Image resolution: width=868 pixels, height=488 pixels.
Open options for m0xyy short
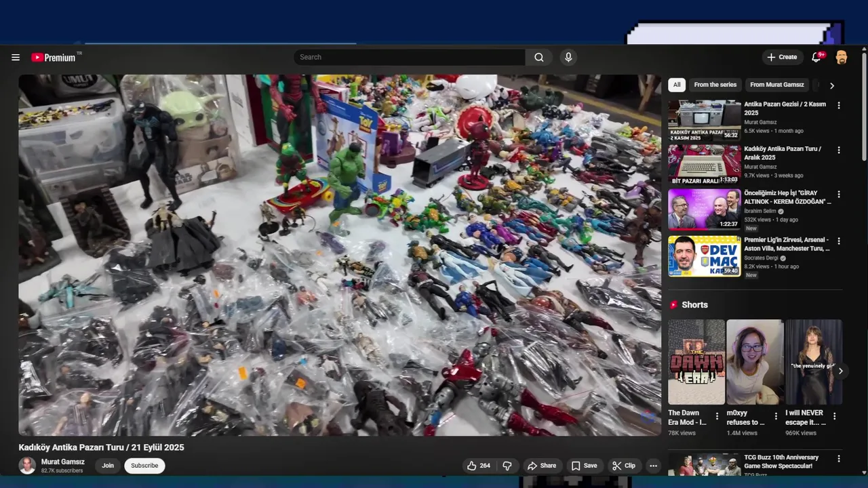(776, 416)
